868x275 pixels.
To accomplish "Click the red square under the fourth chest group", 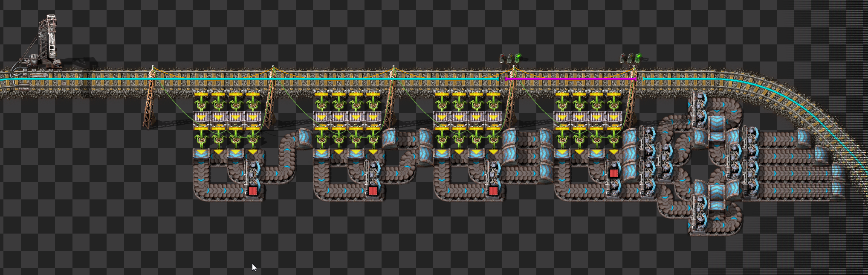I will pos(613,173).
